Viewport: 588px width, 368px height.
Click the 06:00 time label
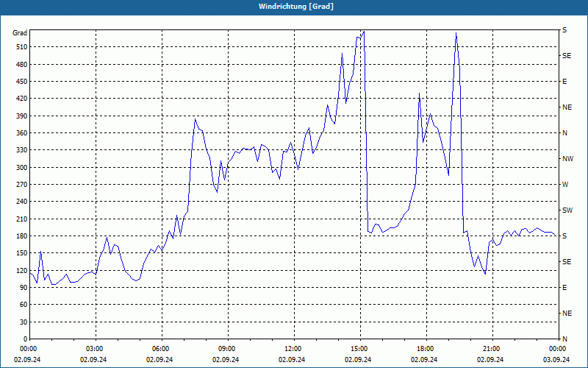[162, 349]
